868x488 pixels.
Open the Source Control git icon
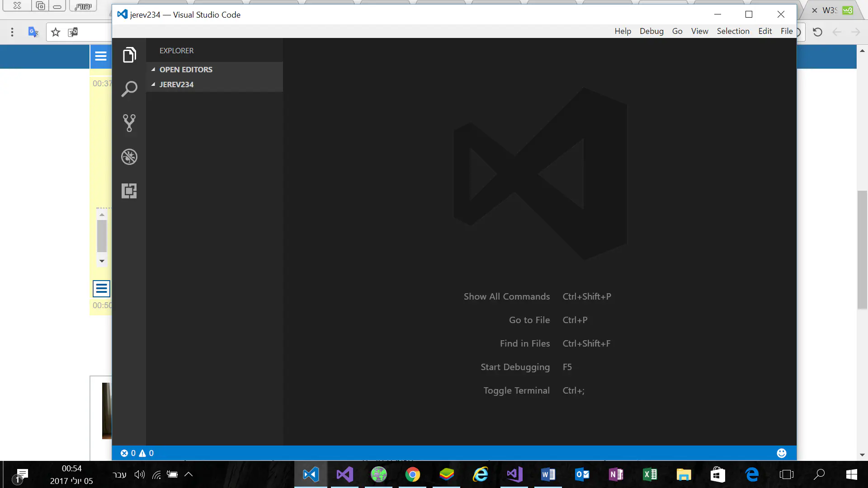(x=129, y=123)
